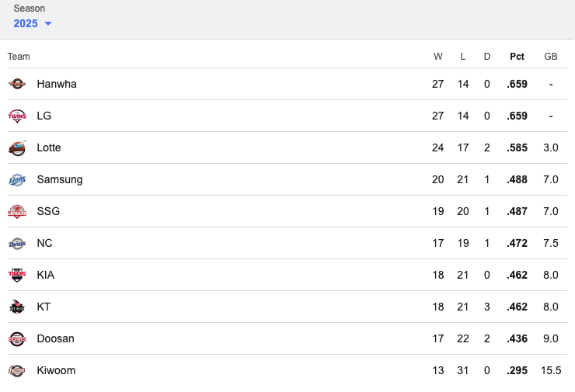Screen dimensions: 575x392
Task: Click the Doosan Bears team logo
Action: pyautogui.click(x=17, y=339)
